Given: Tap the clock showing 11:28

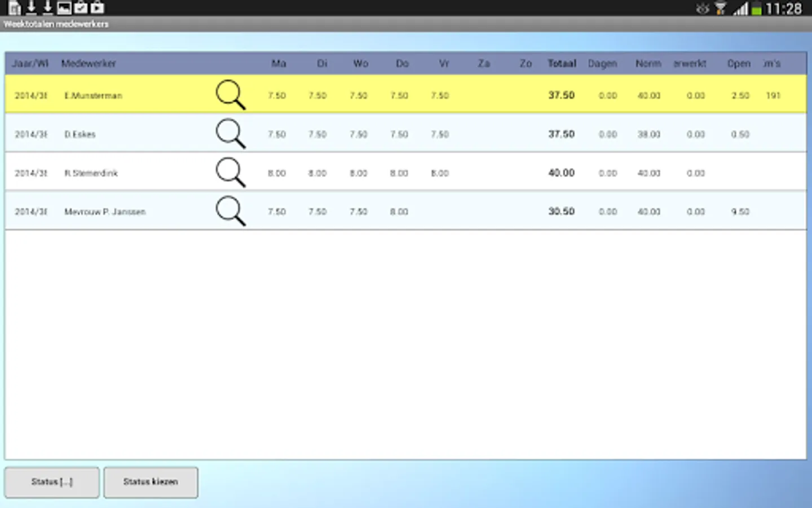Looking at the screenshot, I should 784,8.
